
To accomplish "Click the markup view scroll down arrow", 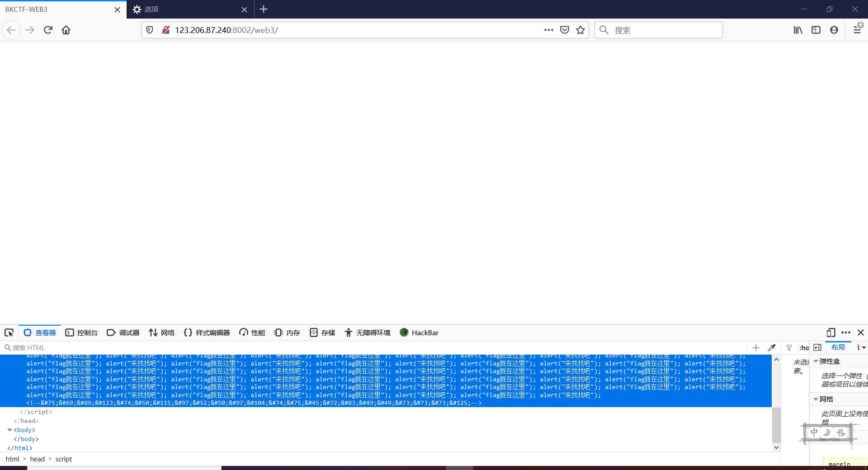I will click(776, 447).
